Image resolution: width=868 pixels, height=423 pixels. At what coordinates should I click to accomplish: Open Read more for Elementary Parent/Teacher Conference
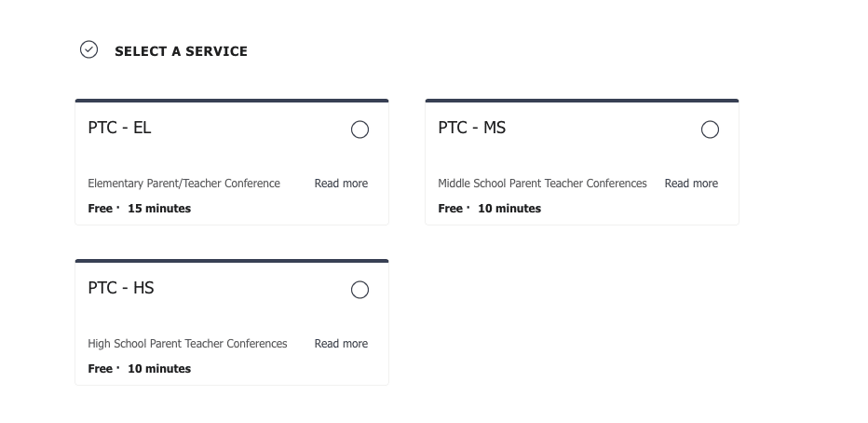[x=341, y=184]
